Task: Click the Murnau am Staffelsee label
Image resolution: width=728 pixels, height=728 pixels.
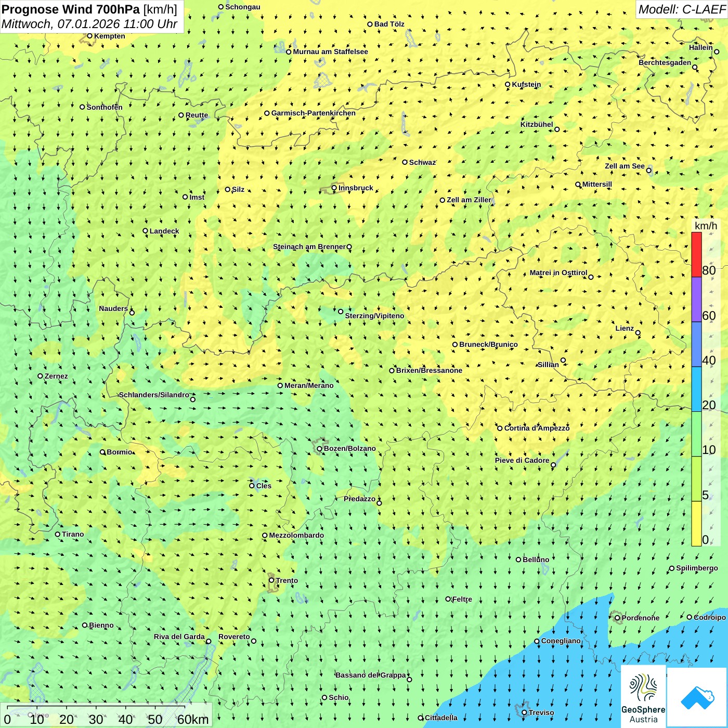Action: coord(330,51)
